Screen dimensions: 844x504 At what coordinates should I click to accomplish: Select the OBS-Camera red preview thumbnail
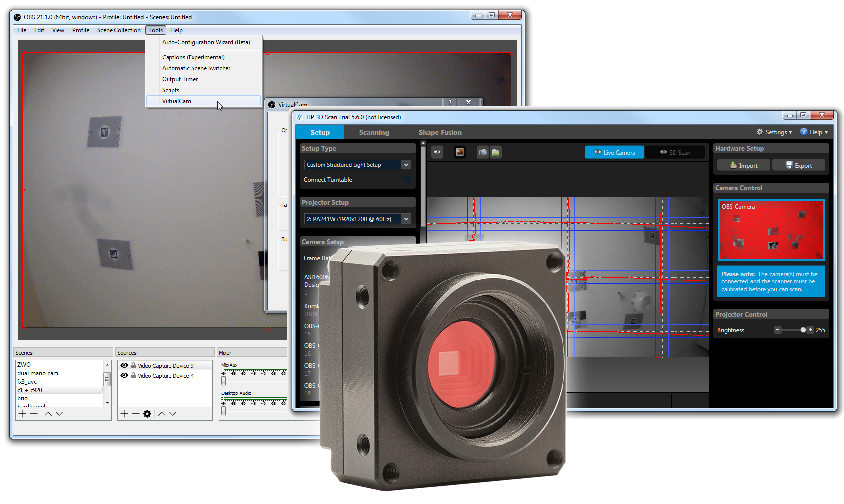[771, 230]
